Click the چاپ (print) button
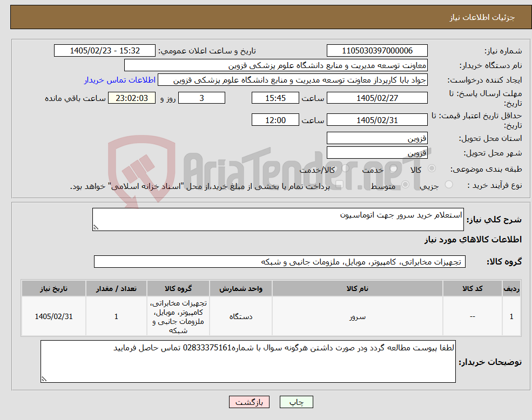Image resolution: width=532 pixels, height=420 pixels. coord(296,402)
